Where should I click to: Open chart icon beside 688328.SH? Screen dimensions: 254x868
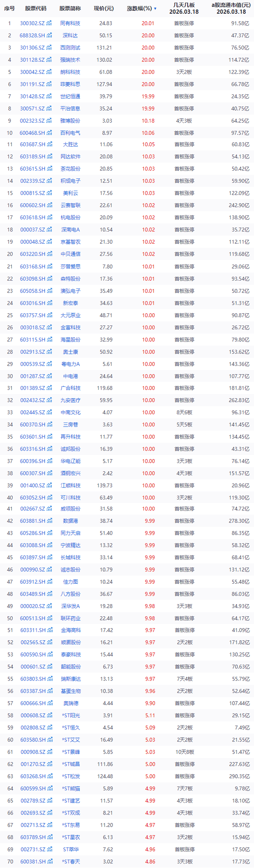49,36
